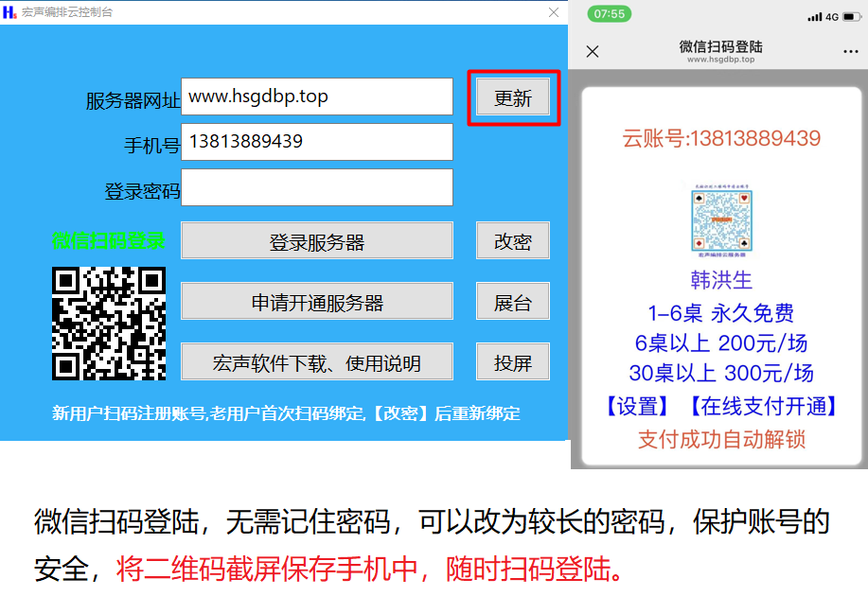The width and height of the screenshot is (868, 614).
Task: Tap the phone battery icon
Action: 851,17
